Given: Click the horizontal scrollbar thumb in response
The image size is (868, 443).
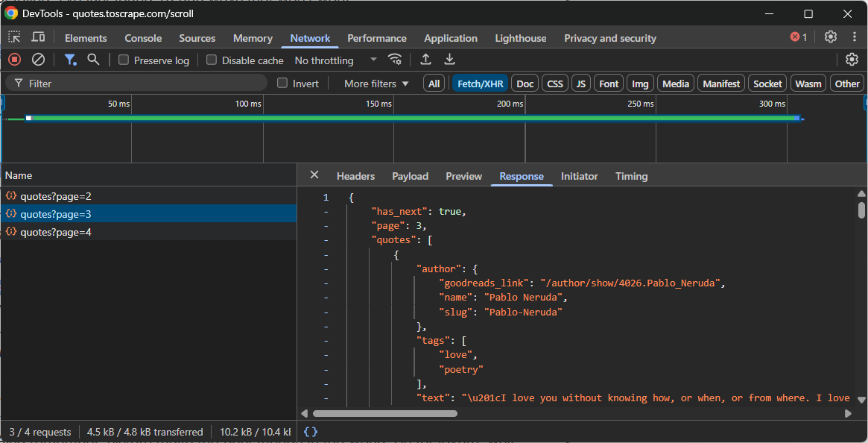Looking at the screenshot, I should pyautogui.click(x=384, y=413).
